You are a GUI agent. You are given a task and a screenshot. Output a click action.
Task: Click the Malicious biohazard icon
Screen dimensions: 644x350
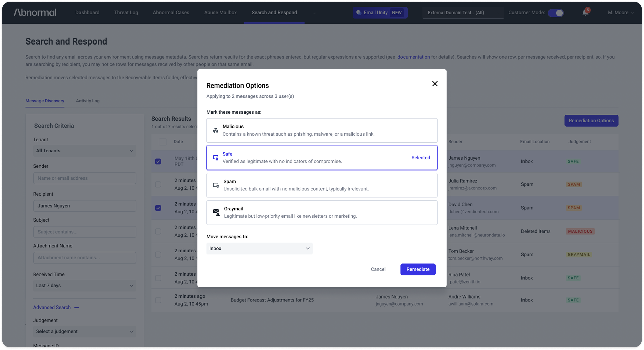[216, 130]
